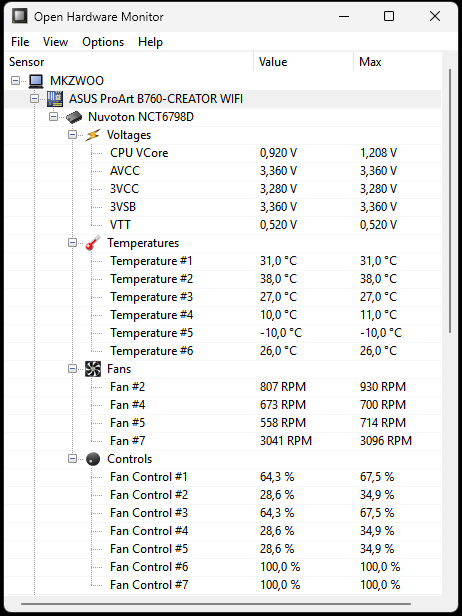This screenshot has width=462, height=616.
Task: Open the Help menu
Action: pos(150,42)
